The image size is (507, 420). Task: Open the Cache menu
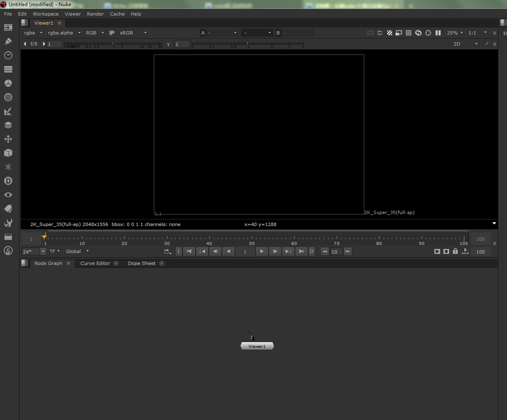click(x=117, y=14)
